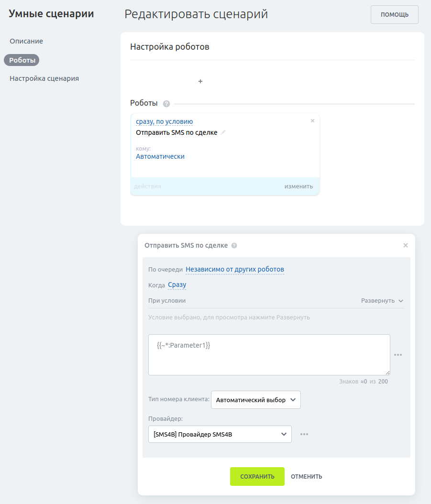This screenshot has height=504, width=431.
Task: Click the Помощь button
Action: 394,14
